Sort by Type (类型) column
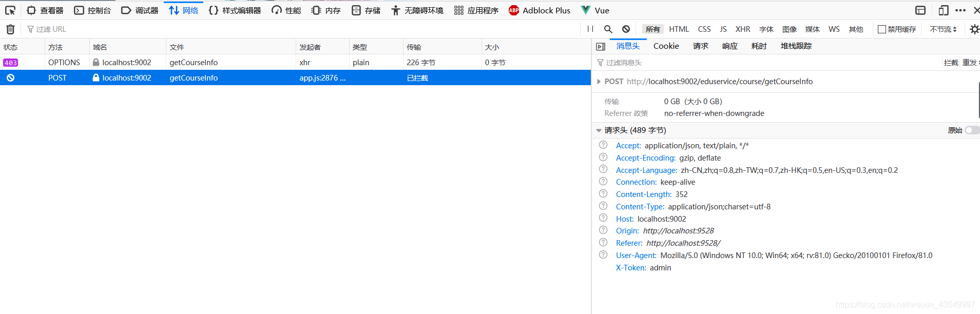 click(376, 47)
